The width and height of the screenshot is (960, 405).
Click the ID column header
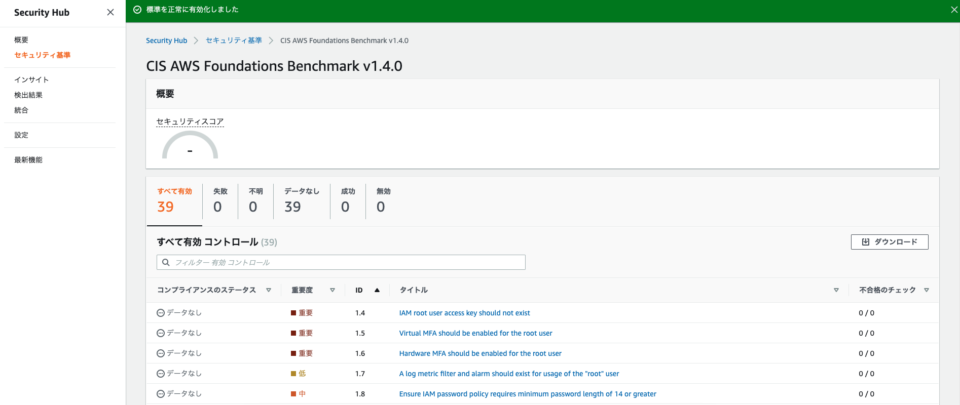coord(359,291)
